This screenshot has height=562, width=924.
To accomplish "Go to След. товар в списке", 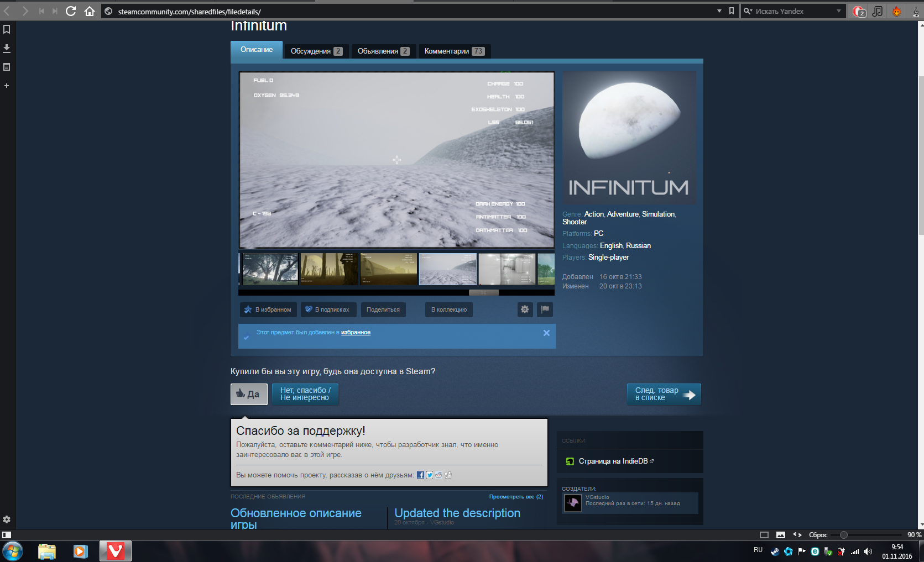I will coord(664,394).
